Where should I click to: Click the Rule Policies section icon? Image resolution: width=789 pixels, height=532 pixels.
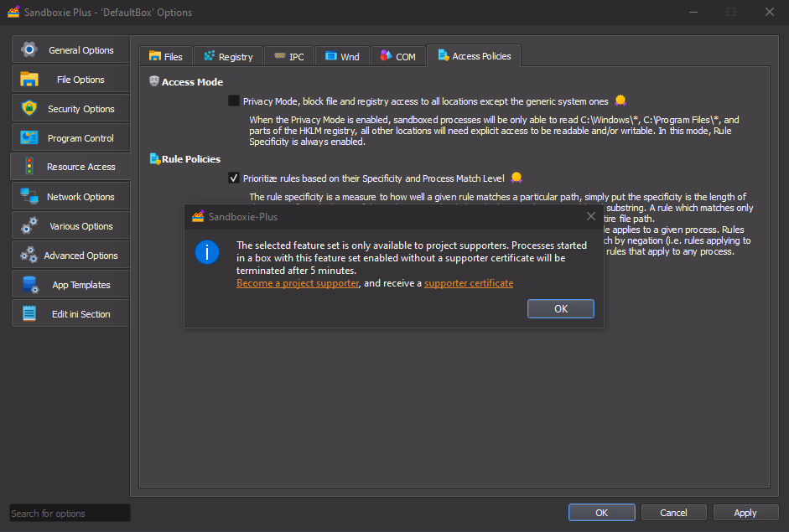(154, 159)
